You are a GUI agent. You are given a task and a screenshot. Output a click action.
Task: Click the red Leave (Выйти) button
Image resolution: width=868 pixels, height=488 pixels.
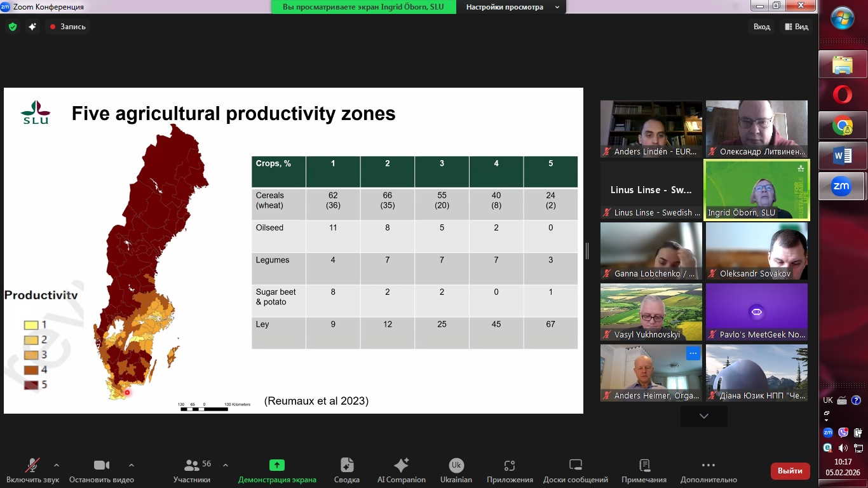point(790,471)
